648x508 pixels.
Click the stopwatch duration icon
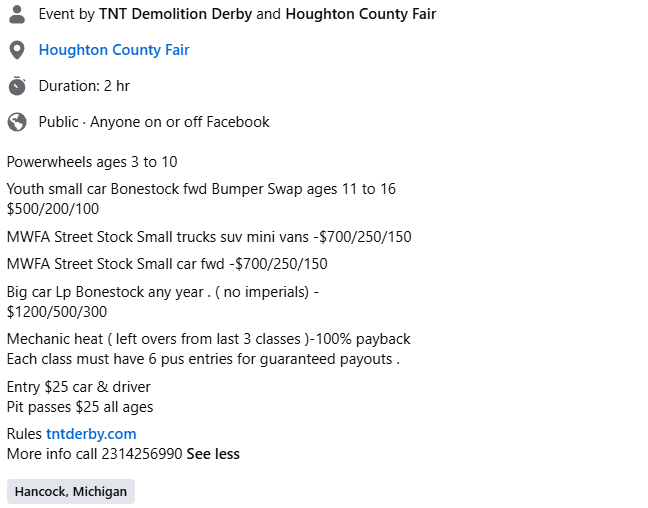point(17,86)
